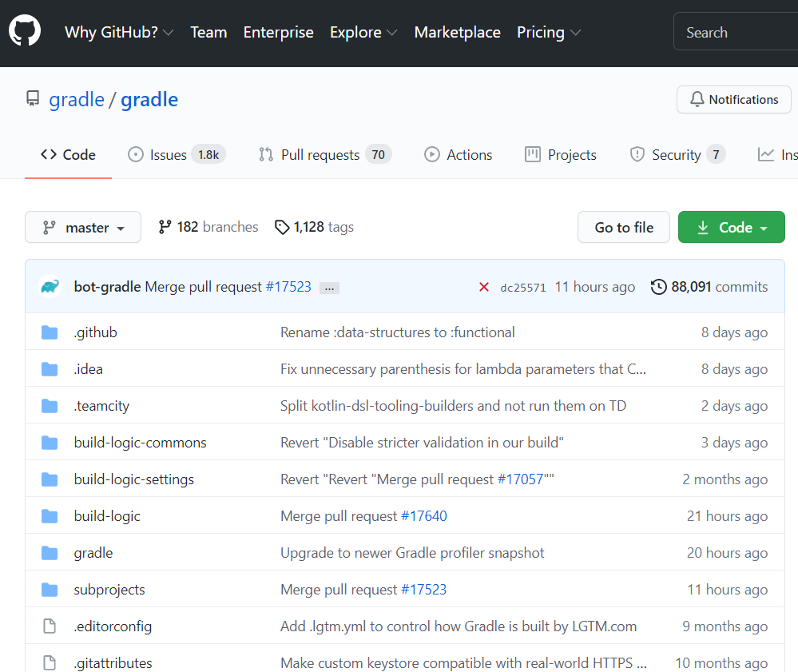Click the bot-gradle avatar icon
The width and height of the screenshot is (798, 672).
click(x=50, y=287)
